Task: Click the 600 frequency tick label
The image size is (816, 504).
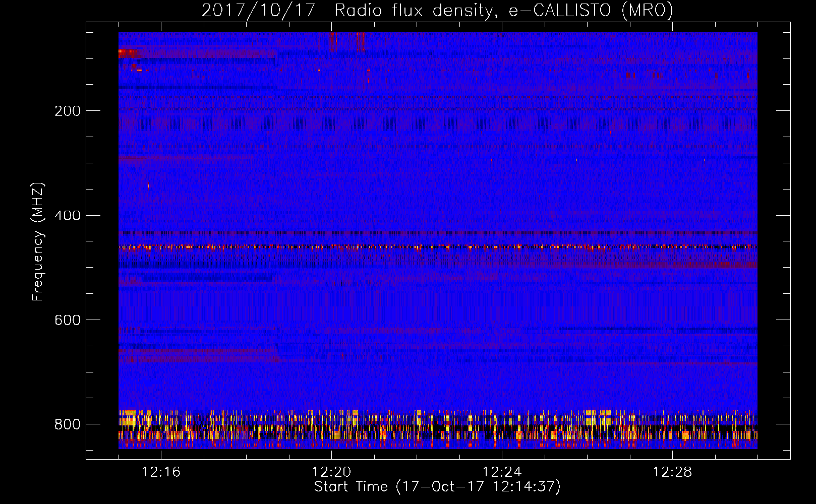Action: pos(68,321)
